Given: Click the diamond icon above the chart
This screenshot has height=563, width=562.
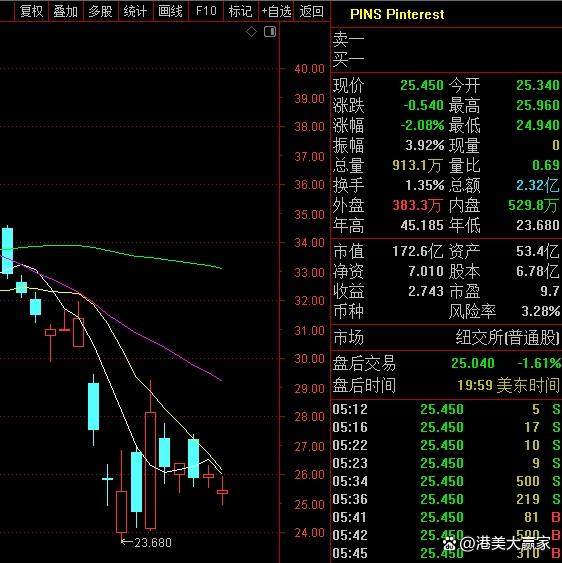Looking at the screenshot, I should 251,32.
